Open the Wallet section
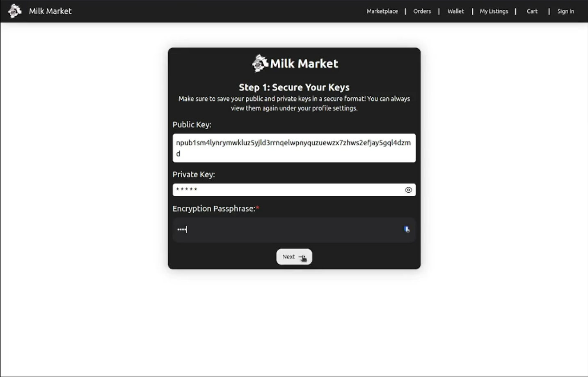The width and height of the screenshot is (588, 377). tap(455, 11)
